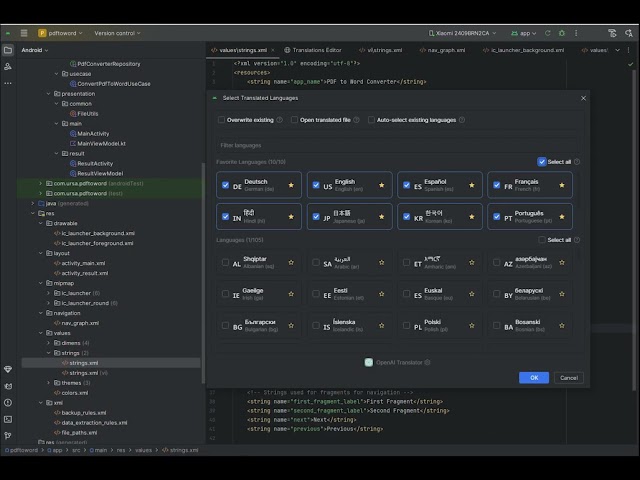Click the editor tabs overflow vertical dots
Image resolution: width=640 pixels, height=480 pixels.
click(x=629, y=50)
